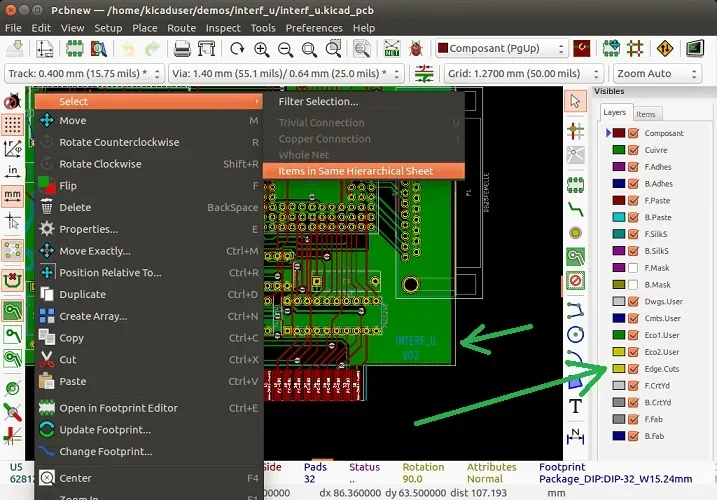This screenshot has height=500, width=717.
Task: Click the Add vias tool icon
Action: click(x=576, y=232)
